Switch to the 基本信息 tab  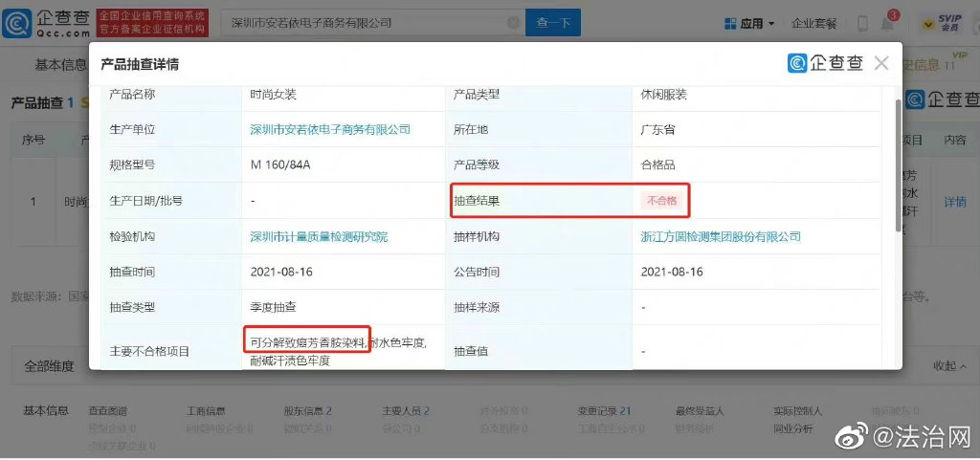click(x=59, y=64)
